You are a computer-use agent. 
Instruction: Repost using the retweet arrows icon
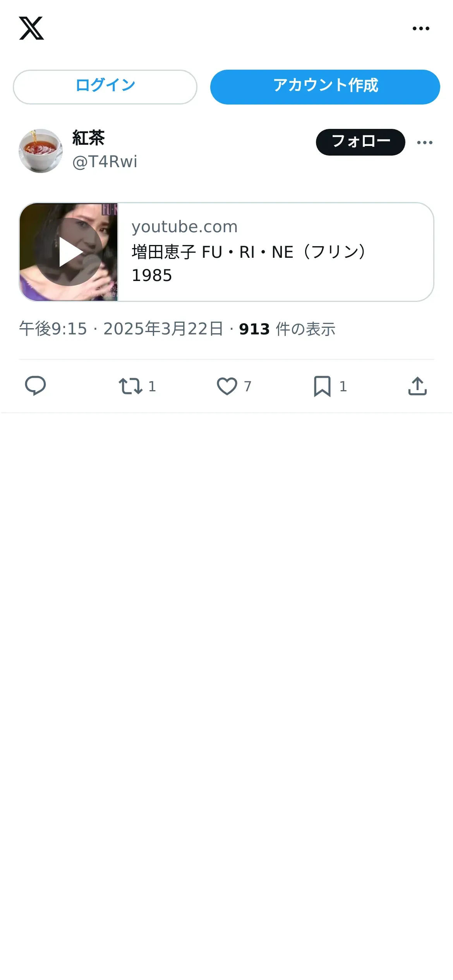131,386
